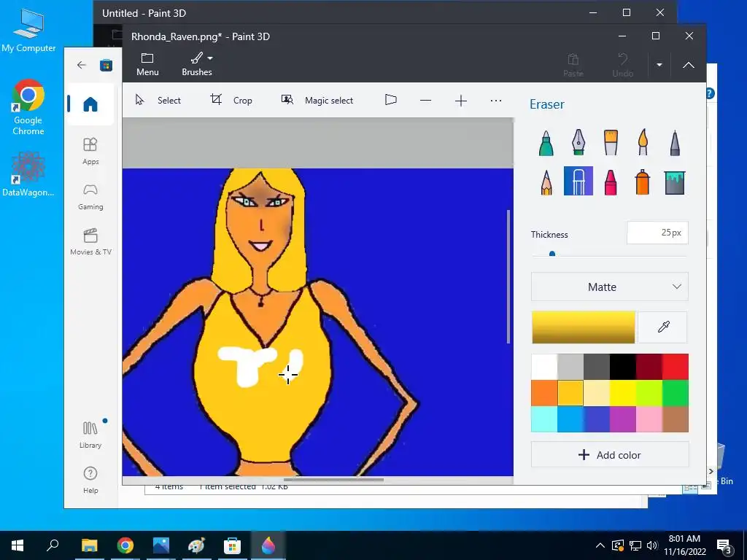Pick the black color swatch
This screenshot has width=747, height=560.
point(623,367)
